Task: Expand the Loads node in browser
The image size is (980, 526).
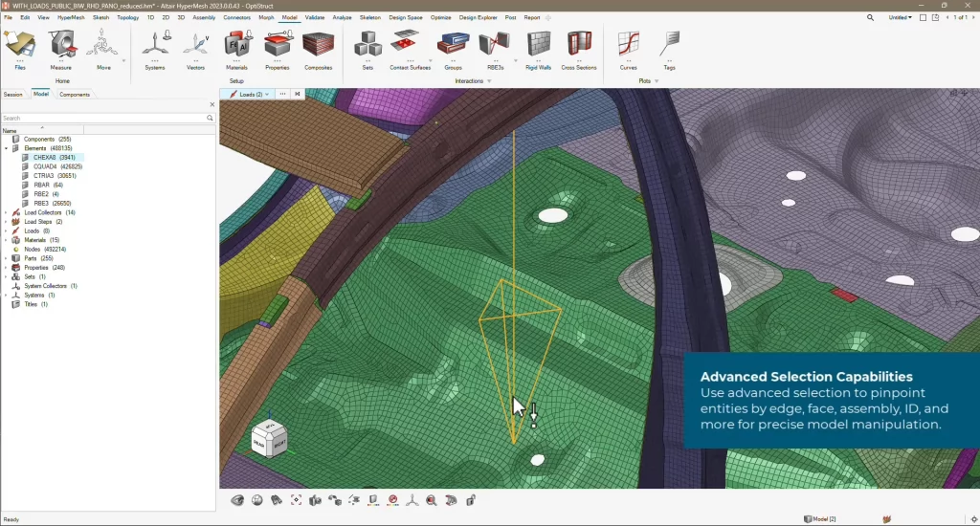Action: (7, 231)
